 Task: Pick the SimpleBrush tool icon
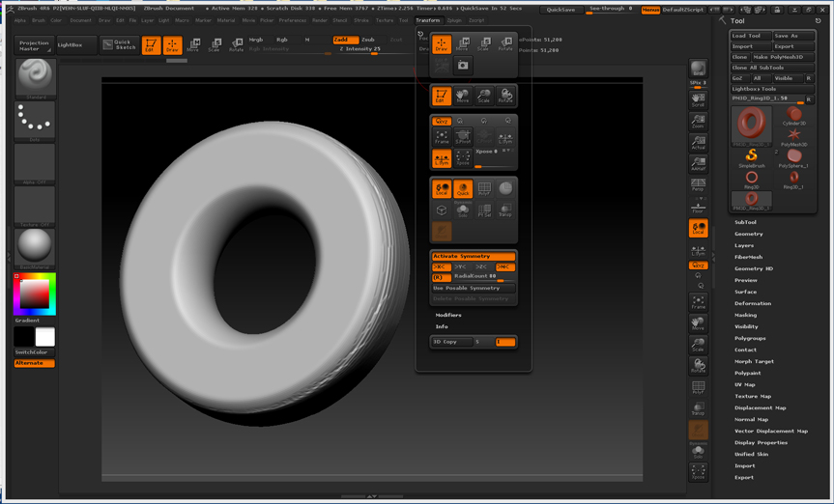coord(751,155)
